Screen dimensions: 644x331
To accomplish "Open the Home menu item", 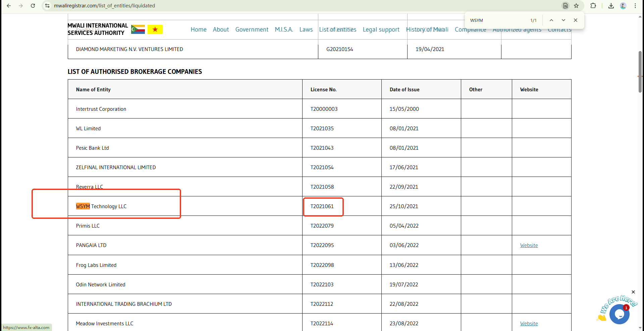I will click(199, 30).
